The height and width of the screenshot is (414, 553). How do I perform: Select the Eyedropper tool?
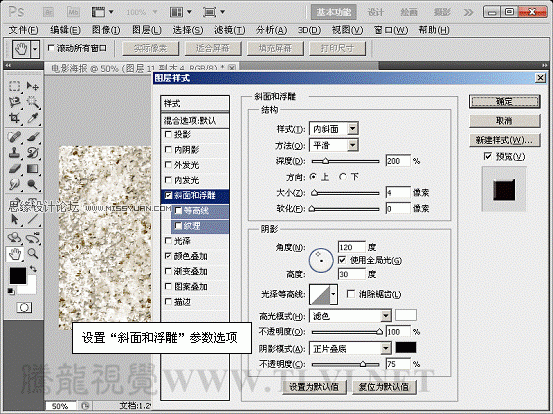tap(33, 118)
